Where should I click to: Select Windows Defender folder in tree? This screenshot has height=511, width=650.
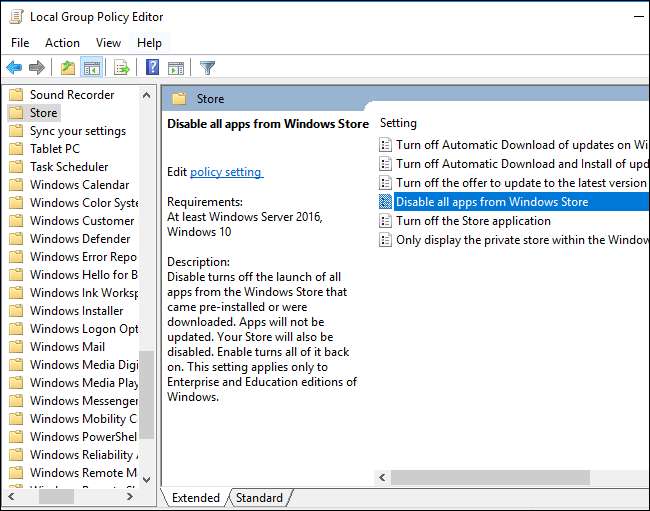[x=80, y=239]
